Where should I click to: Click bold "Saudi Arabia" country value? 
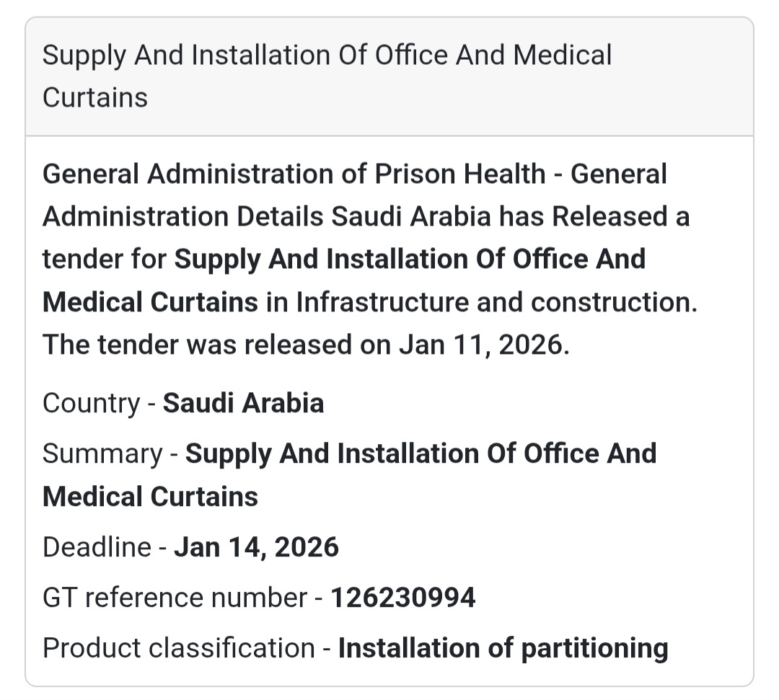click(243, 403)
